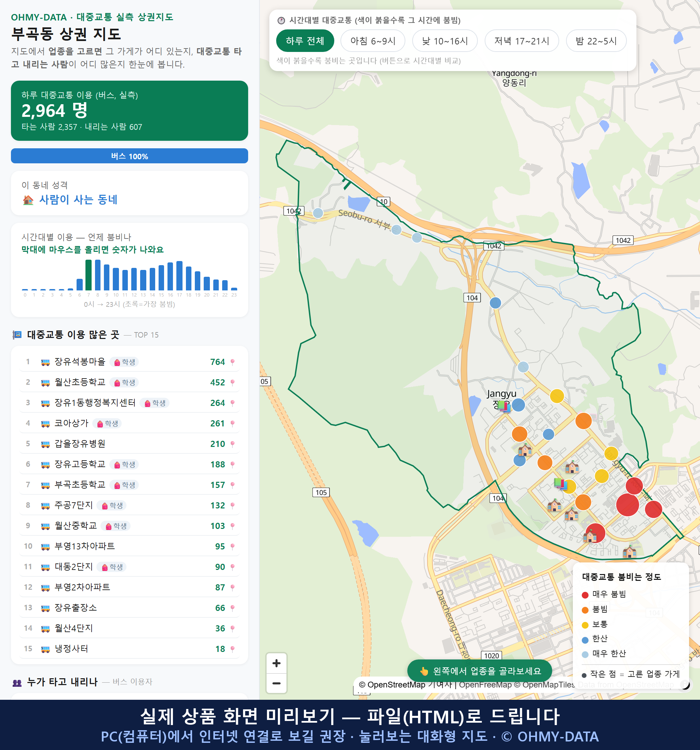This screenshot has height=750, width=700.
Task: Click the bus icon beside 장유석봉마을
Action: (x=45, y=362)
